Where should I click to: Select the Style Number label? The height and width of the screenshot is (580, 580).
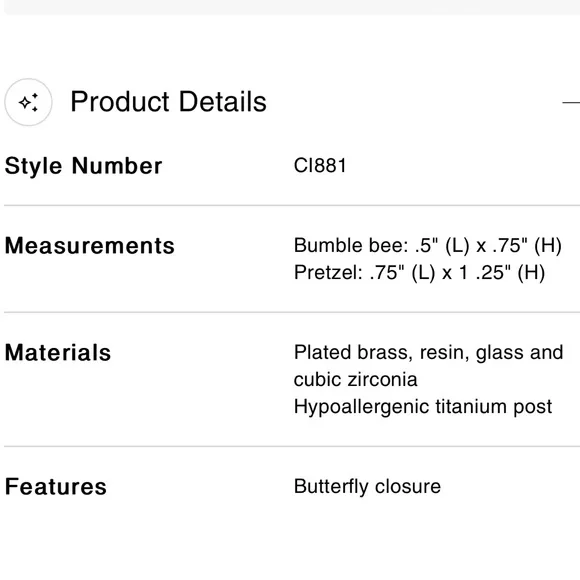(x=83, y=166)
